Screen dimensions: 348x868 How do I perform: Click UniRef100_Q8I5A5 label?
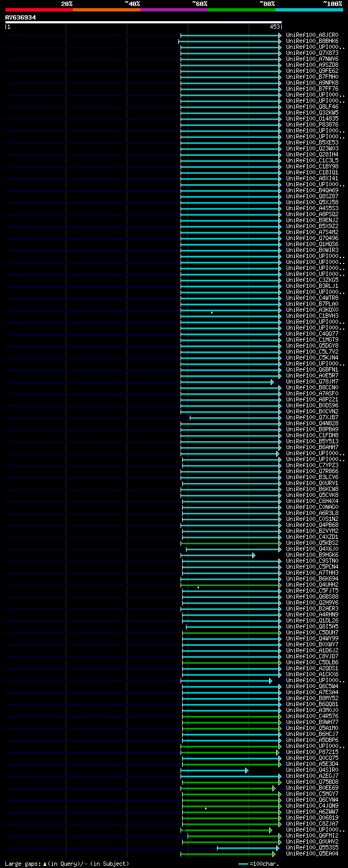[312, 627]
